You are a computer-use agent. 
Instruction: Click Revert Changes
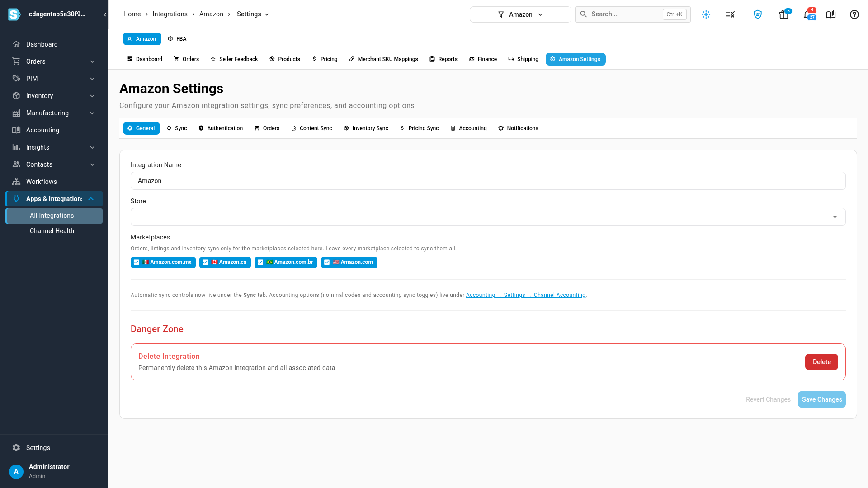pos(768,399)
